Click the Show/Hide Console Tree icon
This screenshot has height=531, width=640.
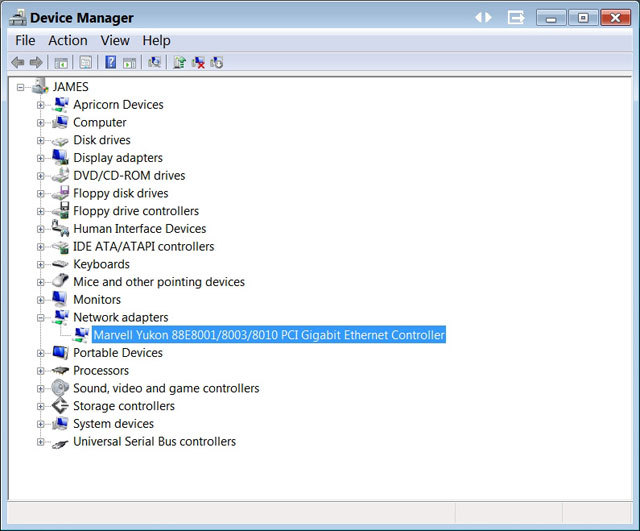pyautogui.click(x=60, y=62)
